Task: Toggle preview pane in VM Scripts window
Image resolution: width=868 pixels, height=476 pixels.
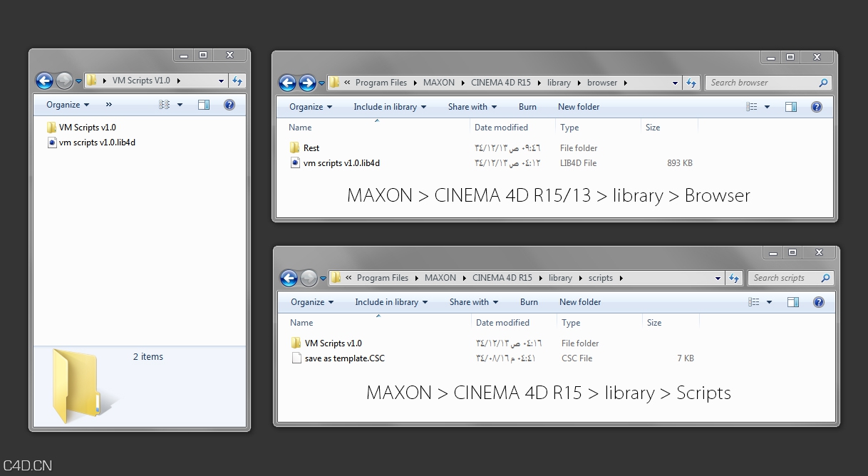Action: pyautogui.click(x=204, y=105)
